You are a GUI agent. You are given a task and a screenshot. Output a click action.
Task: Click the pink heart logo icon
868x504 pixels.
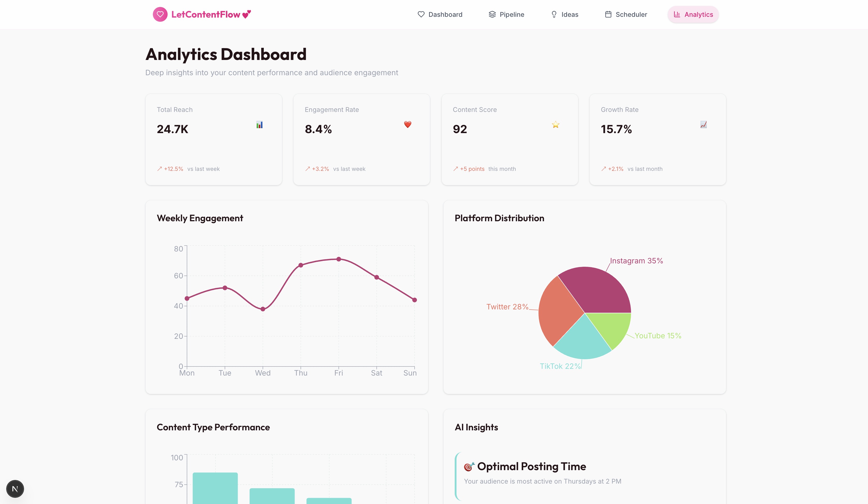[160, 14]
